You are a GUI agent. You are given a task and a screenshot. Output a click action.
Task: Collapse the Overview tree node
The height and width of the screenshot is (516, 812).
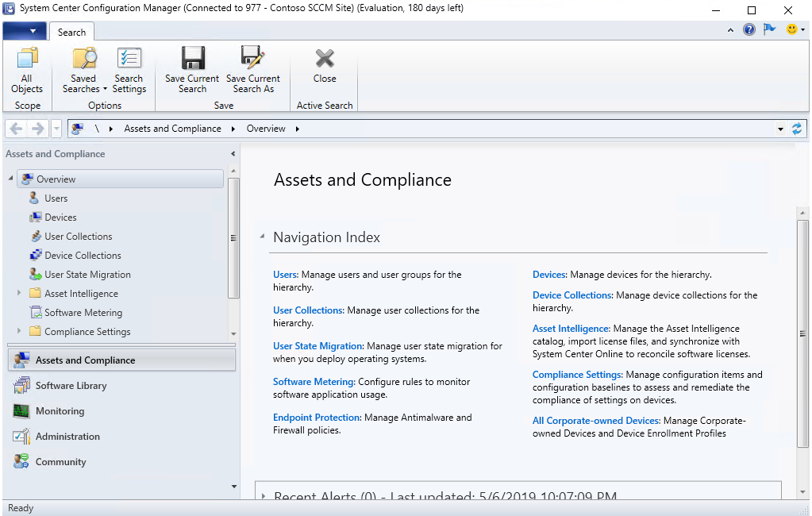click(x=10, y=178)
